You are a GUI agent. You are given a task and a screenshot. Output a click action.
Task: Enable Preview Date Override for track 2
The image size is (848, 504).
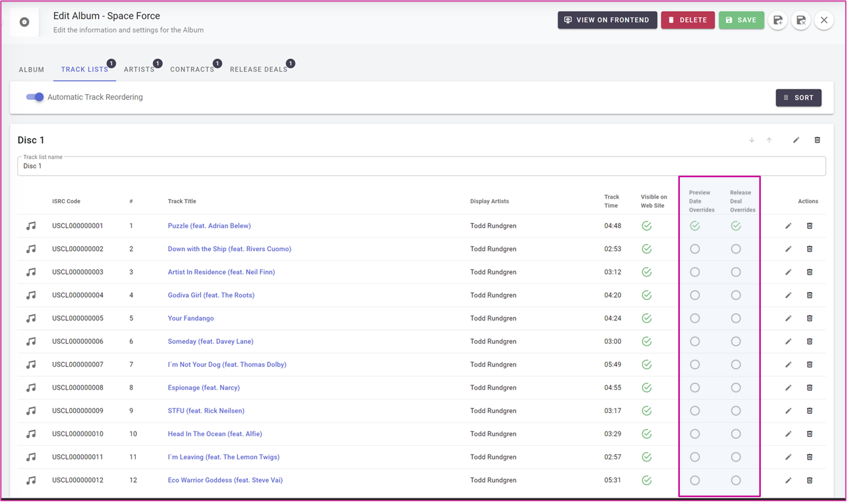click(694, 249)
